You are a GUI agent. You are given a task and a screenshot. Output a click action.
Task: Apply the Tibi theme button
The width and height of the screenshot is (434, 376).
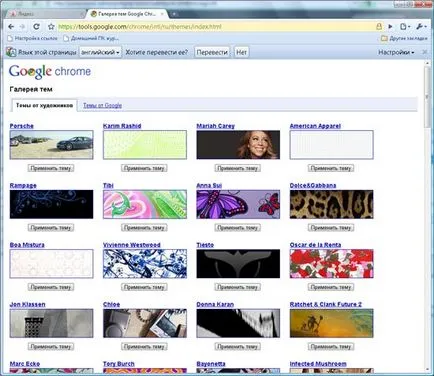[x=144, y=228]
